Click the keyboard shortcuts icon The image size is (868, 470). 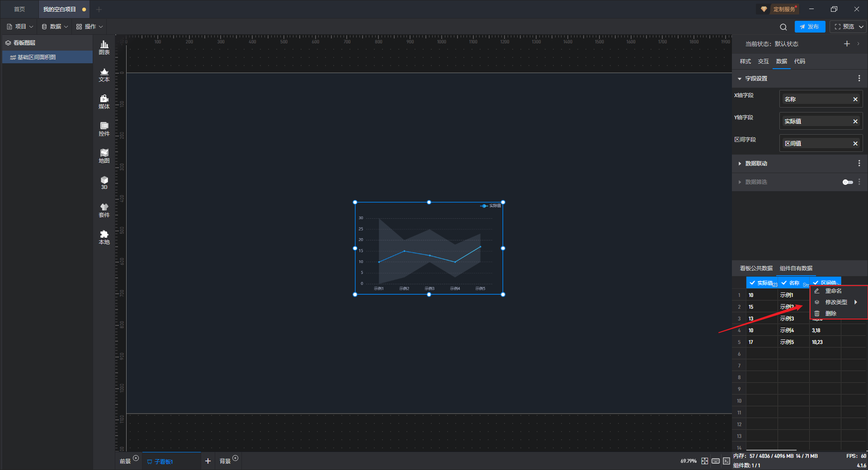[x=716, y=461]
